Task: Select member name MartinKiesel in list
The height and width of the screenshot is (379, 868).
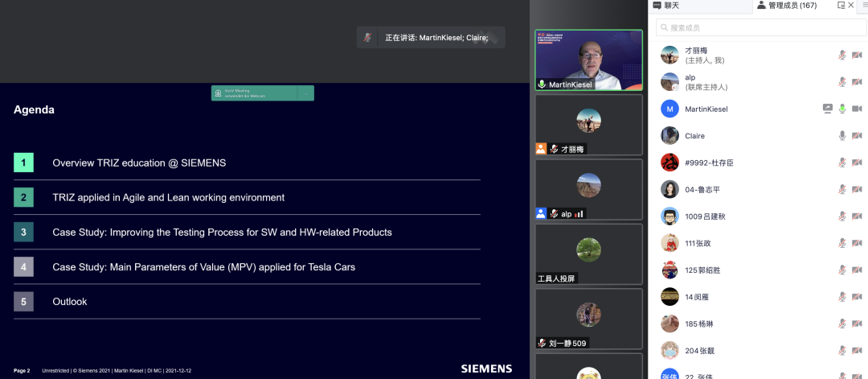Action: click(x=706, y=109)
